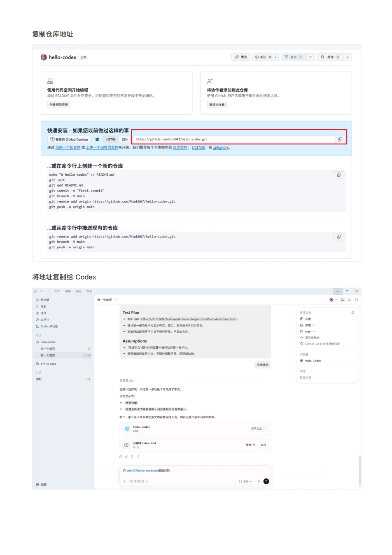Send the message with arrow button
This screenshot has height=555, width=392.
[266, 481]
